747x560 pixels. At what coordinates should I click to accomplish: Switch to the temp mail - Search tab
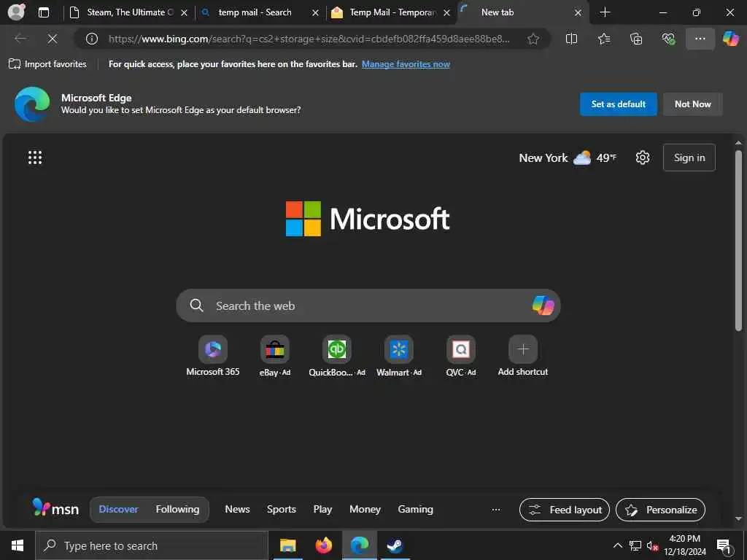coord(260,12)
